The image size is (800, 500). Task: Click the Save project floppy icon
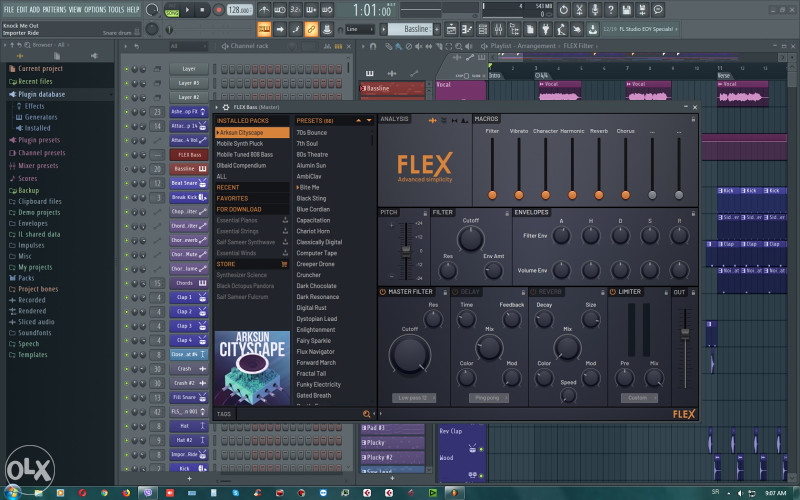(627, 10)
